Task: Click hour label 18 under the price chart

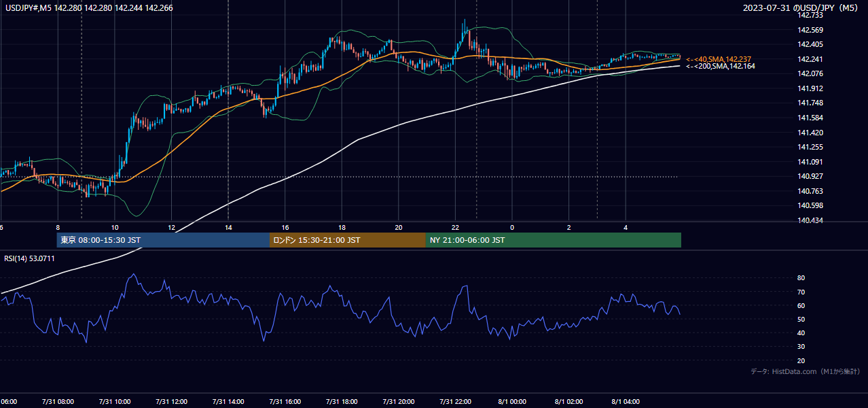Action: pyautogui.click(x=342, y=227)
